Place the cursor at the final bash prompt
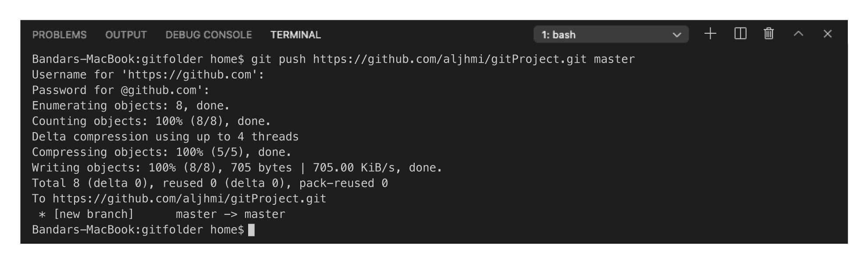This screenshot has height=256, width=868. [251, 230]
